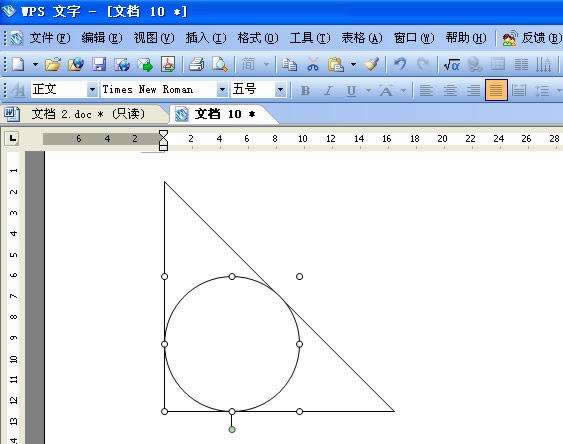
Task: Click the redo arrow icon
Action: click(423, 65)
